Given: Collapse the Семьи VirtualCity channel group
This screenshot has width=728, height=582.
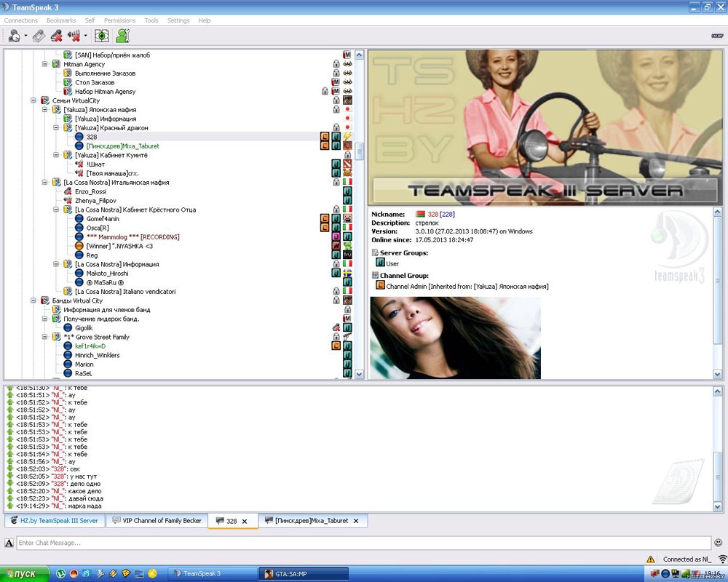Looking at the screenshot, I should click(33, 100).
